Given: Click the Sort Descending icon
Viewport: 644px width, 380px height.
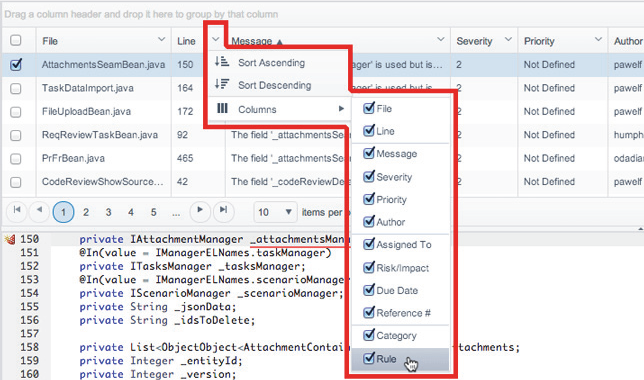Looking at the screenshot, I should (222, 84).
